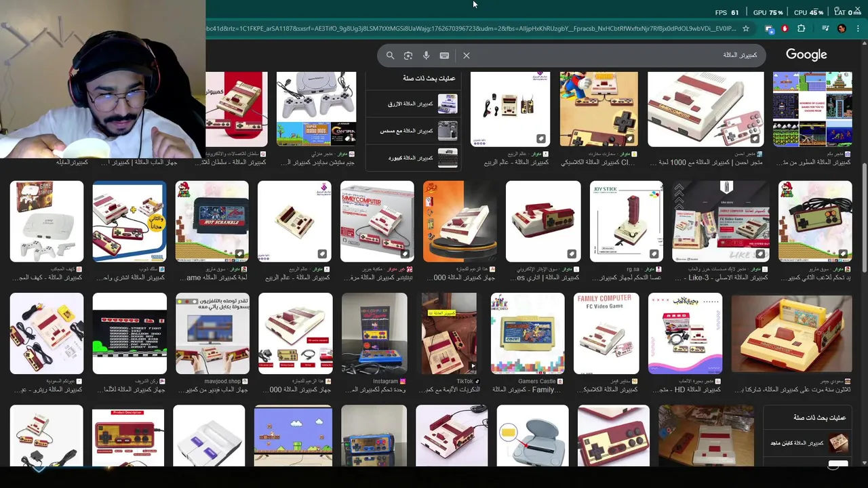Click the browser address bar URL
Image resolution: width=868 pixels, height=488 pixels.
point(471,28)
